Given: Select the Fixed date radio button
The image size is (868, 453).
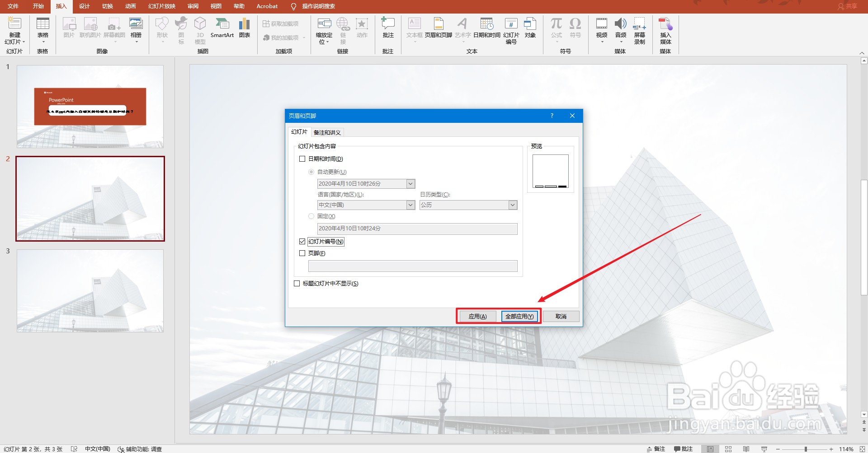Looking at the screenshot, I should coord(311,216).
